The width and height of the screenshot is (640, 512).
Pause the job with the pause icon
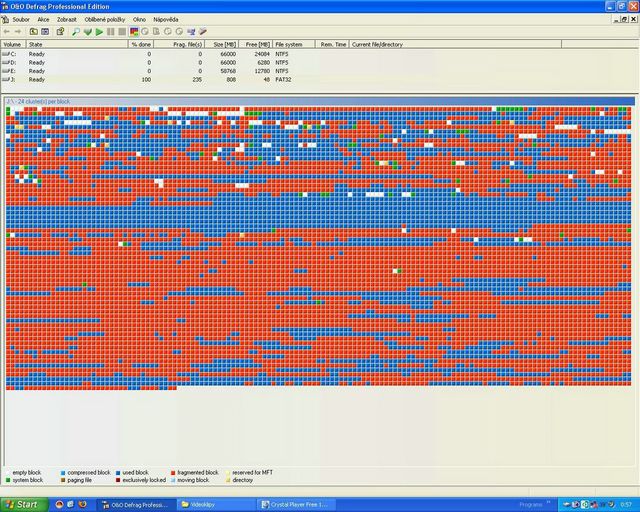coord(111,32)
